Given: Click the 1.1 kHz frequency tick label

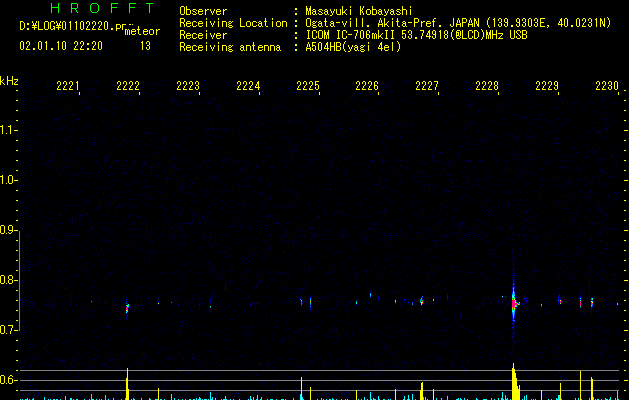Looking at the screenshot, I should [x=8, y=130].
